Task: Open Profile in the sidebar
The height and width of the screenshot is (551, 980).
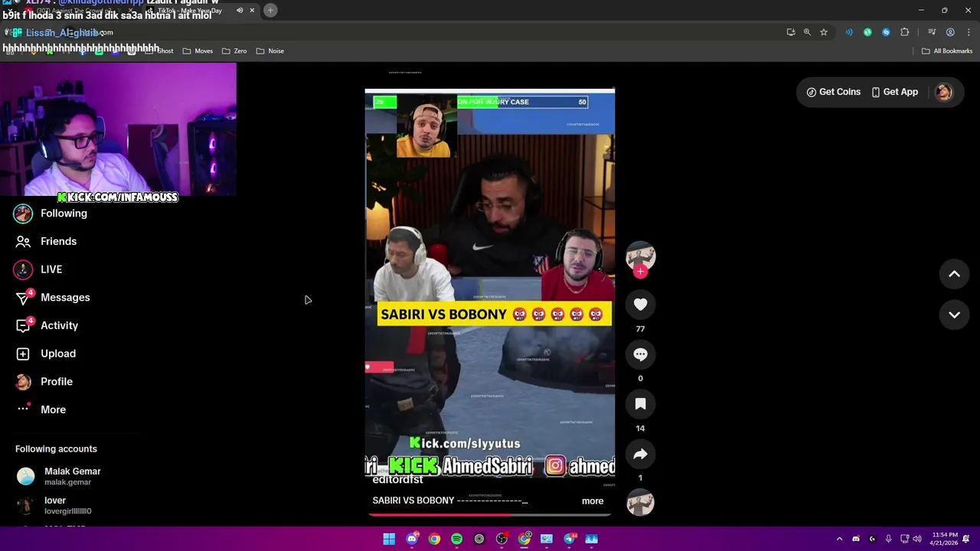Action: (x=44, y=382)
